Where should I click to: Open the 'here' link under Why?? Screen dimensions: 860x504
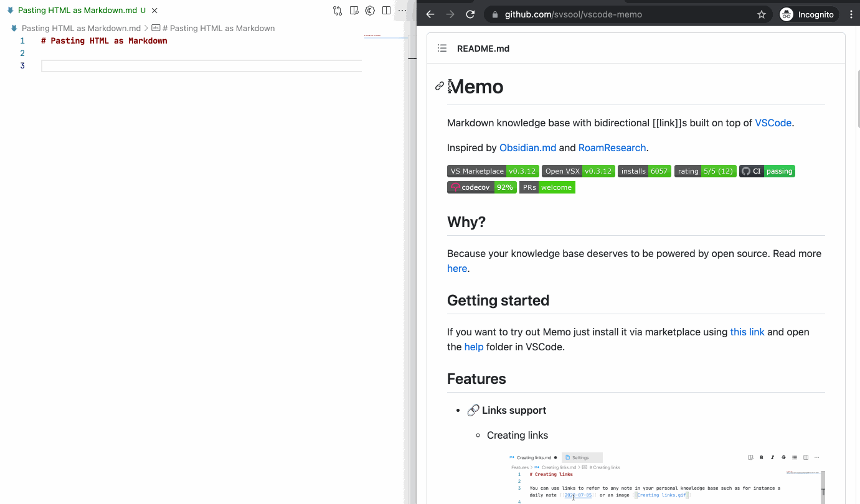click(x=457, y=269)
